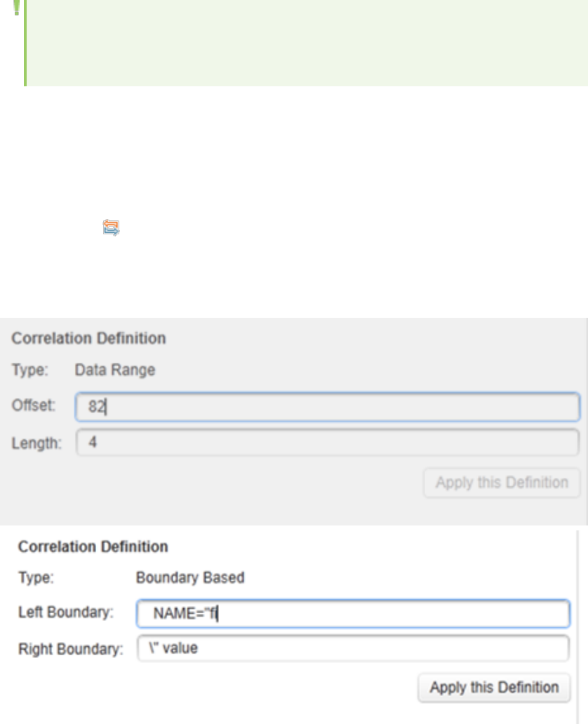Viewport: 588px width, 724px height.
Task: Click the Type label above Left Boundary
Action: tap(32, 578)
